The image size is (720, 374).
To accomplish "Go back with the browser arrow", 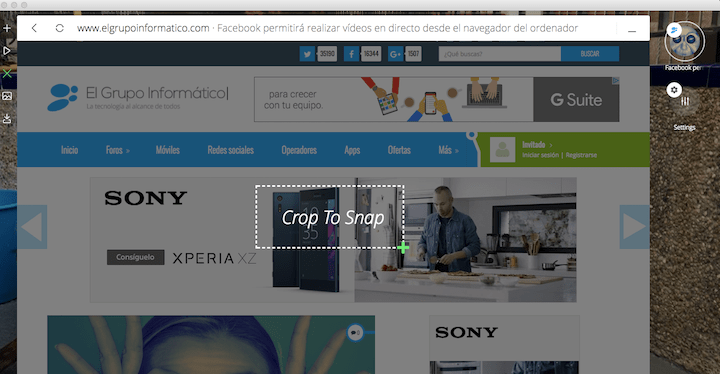I will click(34, 28).
